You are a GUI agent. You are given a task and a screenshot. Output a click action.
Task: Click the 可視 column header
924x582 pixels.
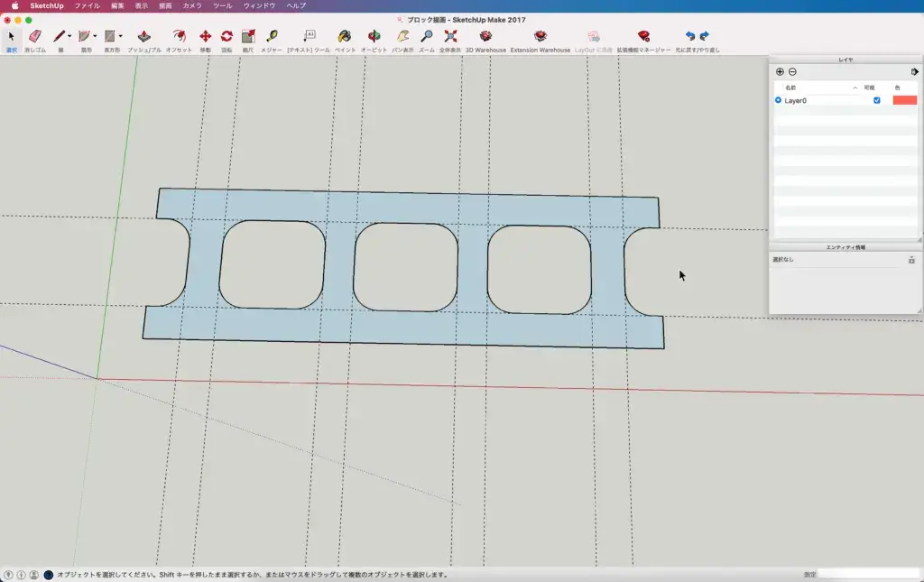[869, 88]
